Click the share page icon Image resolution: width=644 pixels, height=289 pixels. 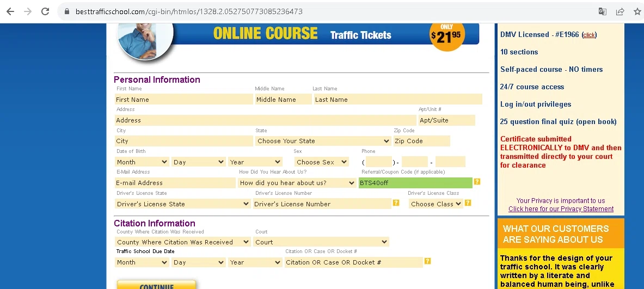[620, 11]
